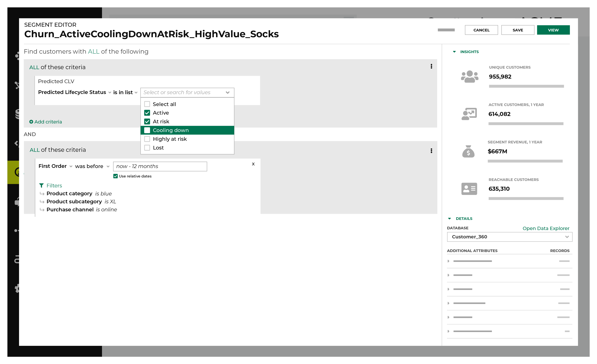
Task: Click the segment name title
Action: coord(151,34)
